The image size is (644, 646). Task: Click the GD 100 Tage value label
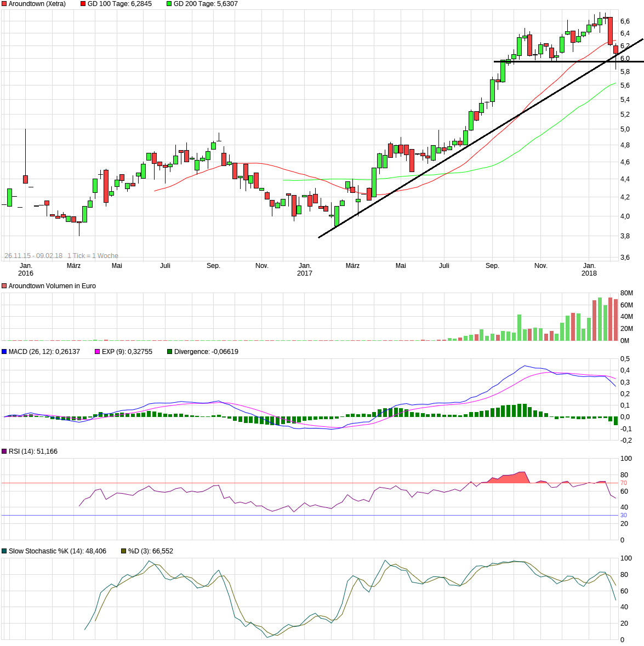[119, 4]
